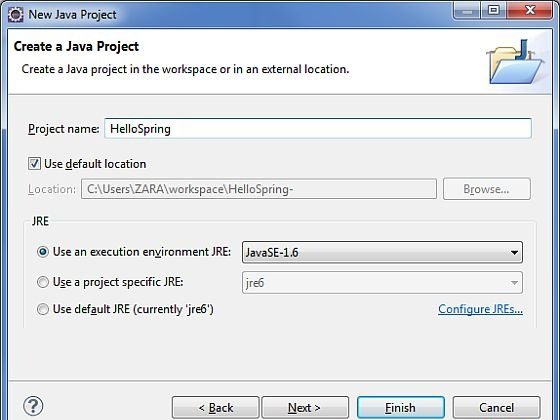This screenshot has width=560, height=420.
Task: Select Use an execution environment JRE option
Action: coord(43,252)
